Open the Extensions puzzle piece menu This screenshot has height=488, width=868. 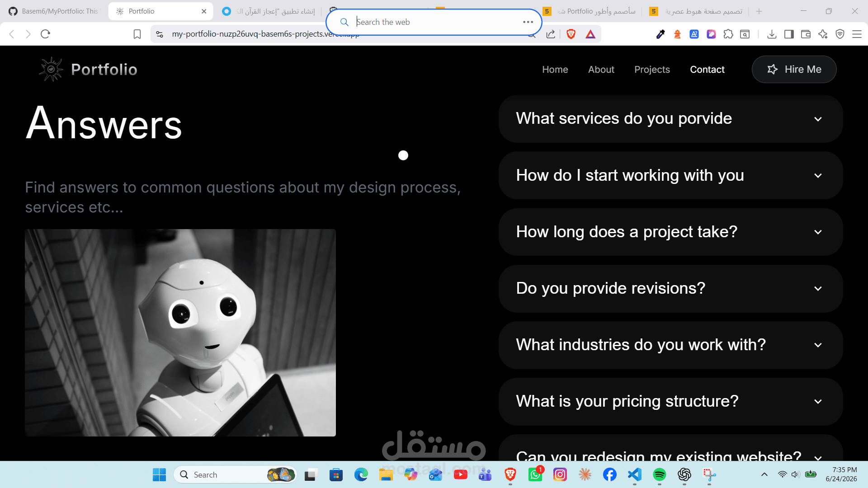click(x=728, y=34)
